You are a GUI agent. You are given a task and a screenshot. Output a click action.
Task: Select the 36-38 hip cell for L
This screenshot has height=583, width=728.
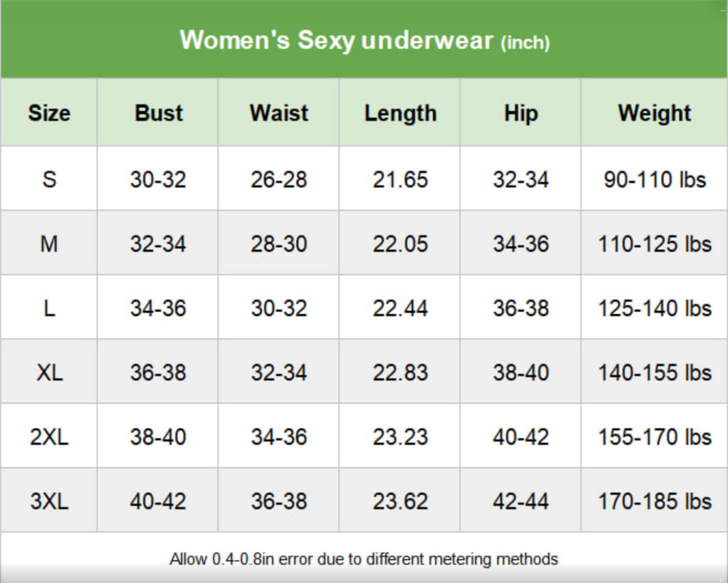(520, 308)
